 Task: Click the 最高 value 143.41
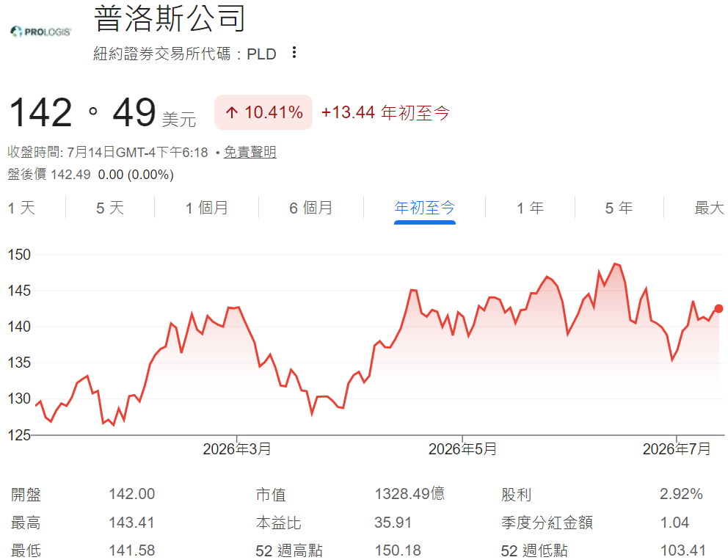coord(131,523)
